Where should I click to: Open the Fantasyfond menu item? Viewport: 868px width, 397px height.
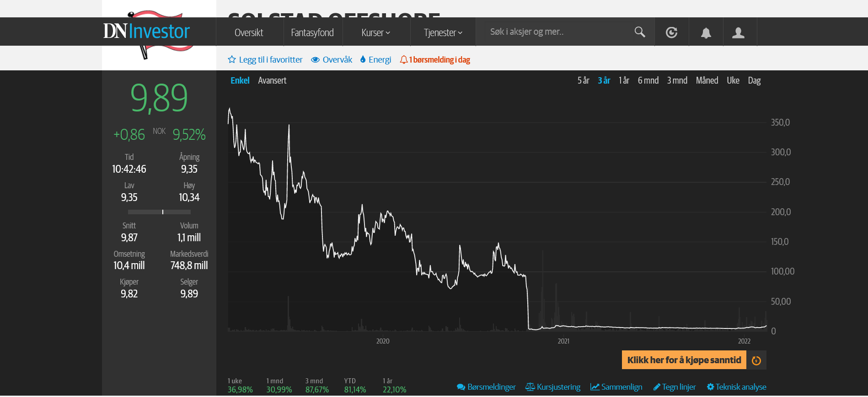[312, 32]
